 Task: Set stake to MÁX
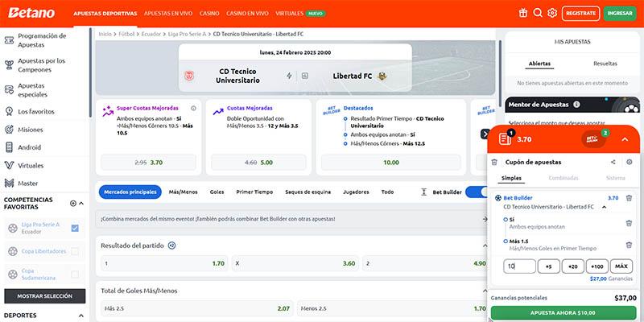click(x=621, y=266)
